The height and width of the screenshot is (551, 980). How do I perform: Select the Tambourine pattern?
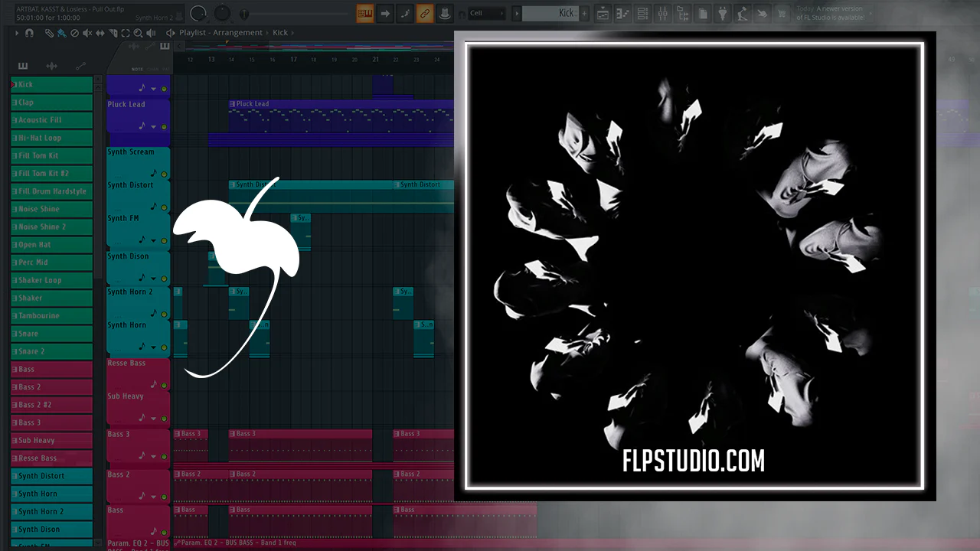(51, 315)
